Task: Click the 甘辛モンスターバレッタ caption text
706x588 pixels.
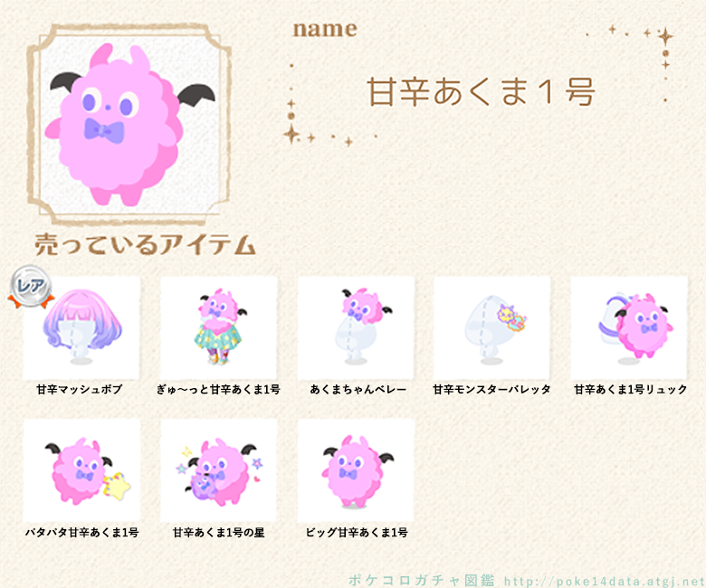Action: pos(491,389)
